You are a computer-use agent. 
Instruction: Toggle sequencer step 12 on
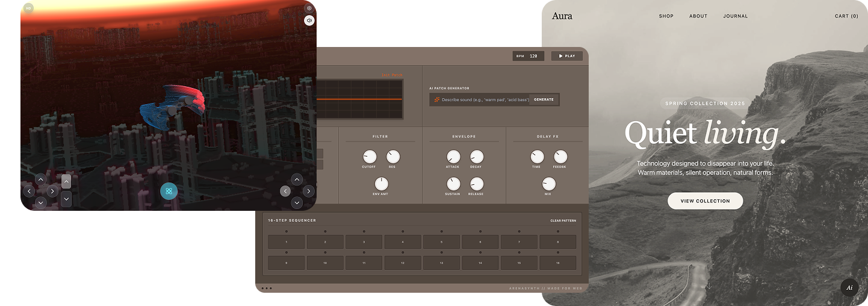tap(403, 263)
